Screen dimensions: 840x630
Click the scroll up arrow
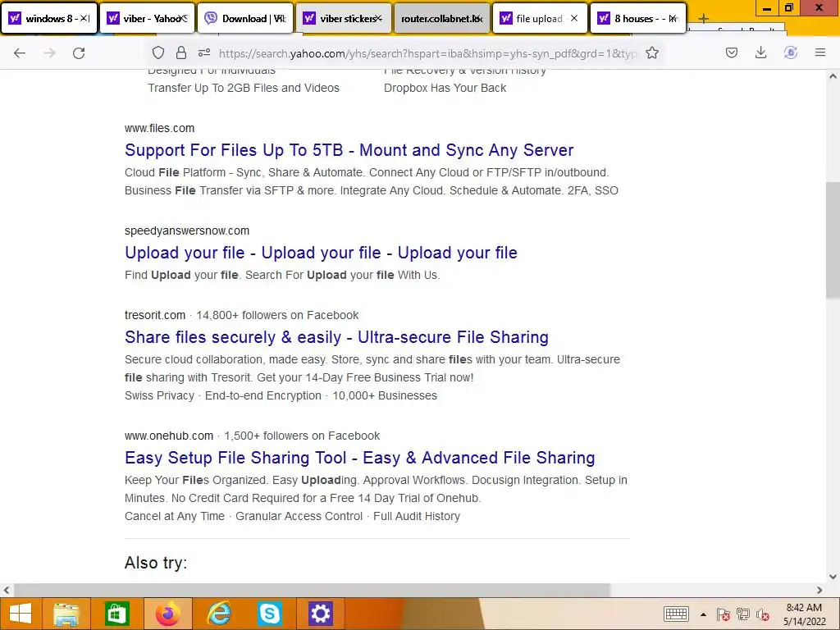[x=833, y=76]
